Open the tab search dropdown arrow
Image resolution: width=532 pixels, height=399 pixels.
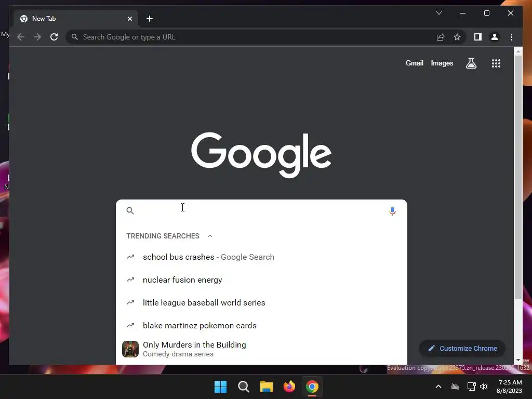tap(438, 13)
